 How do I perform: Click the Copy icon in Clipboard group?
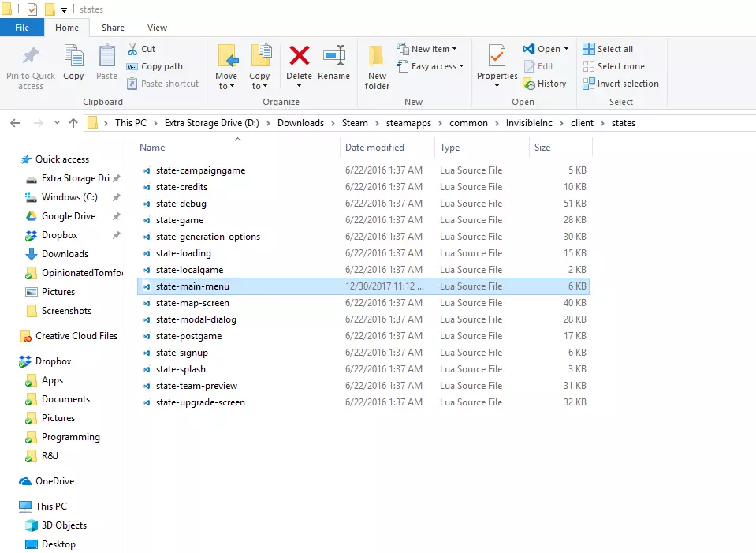point(73,56)
